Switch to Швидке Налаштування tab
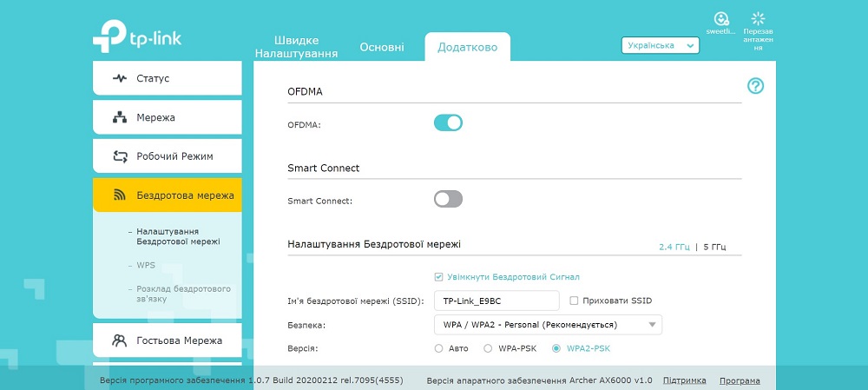868x390 pixels. coord(296,47)
